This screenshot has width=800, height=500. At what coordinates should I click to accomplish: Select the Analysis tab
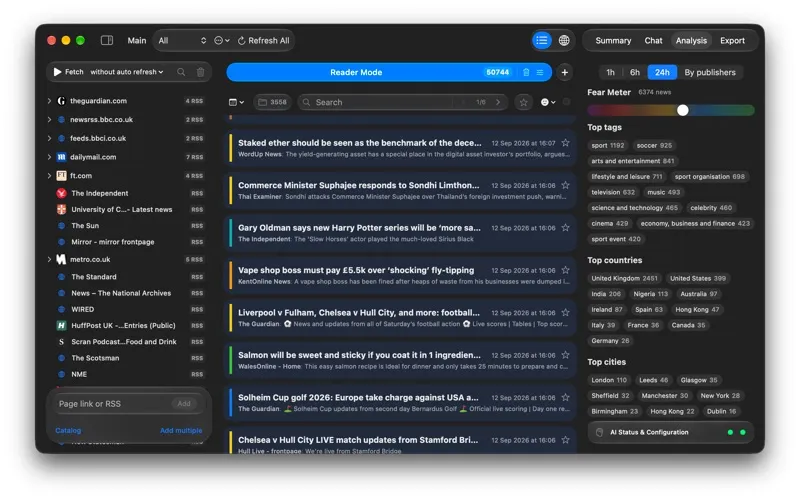[x=691, y=40]
